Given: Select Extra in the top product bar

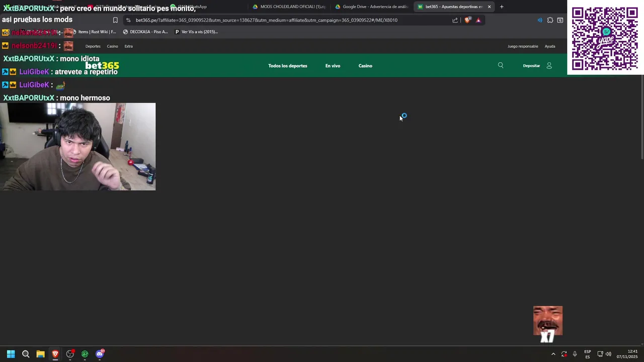Looking at the screenshot, I should tap(129, 46).
